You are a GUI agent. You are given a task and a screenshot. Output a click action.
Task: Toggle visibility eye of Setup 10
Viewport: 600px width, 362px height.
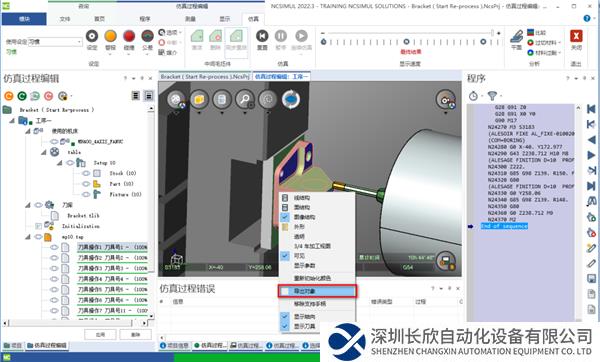[x=70, y=163]
